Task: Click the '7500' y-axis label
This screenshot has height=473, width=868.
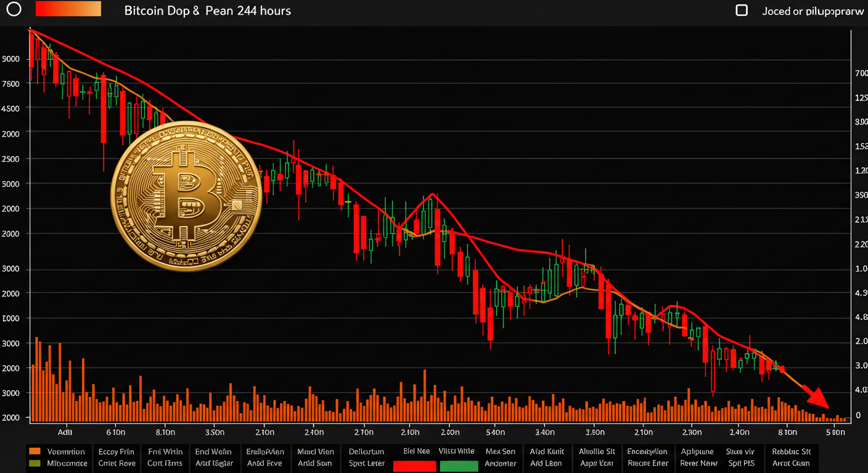Action: coord(10,84)
